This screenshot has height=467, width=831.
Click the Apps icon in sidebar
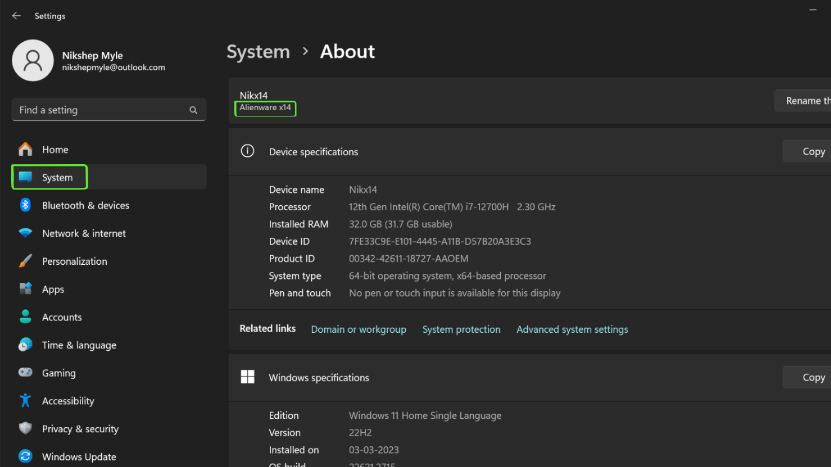pyautogui.click(x=25, y=289)
